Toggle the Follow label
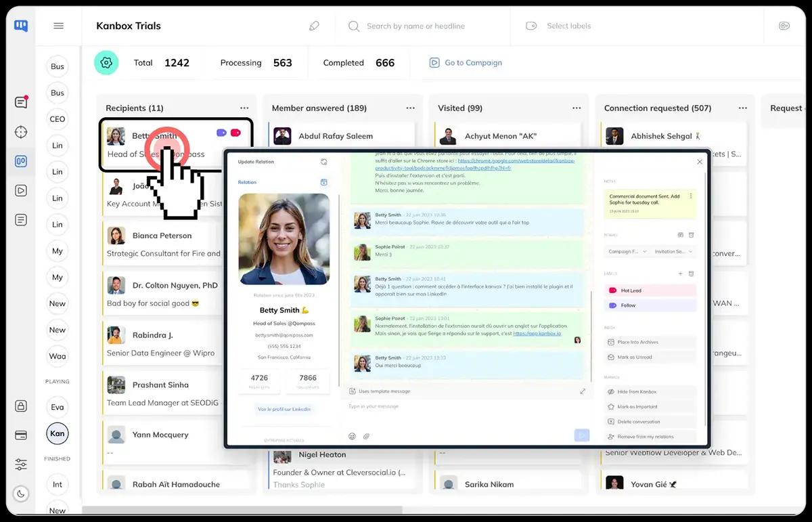This screenshot has height=522, width=812. (650, 305)
